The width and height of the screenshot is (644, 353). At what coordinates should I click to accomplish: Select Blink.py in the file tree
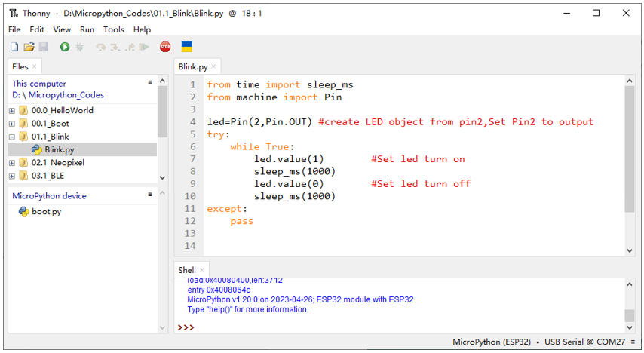[82, 149]
